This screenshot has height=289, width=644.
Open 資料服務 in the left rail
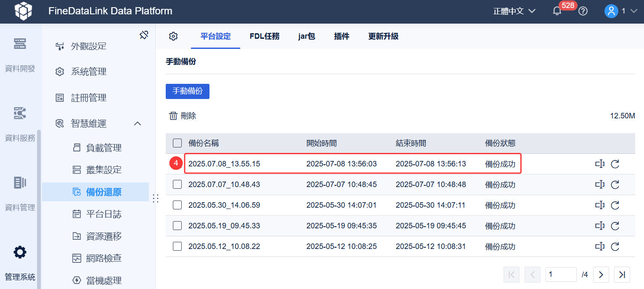coord(20,124)
